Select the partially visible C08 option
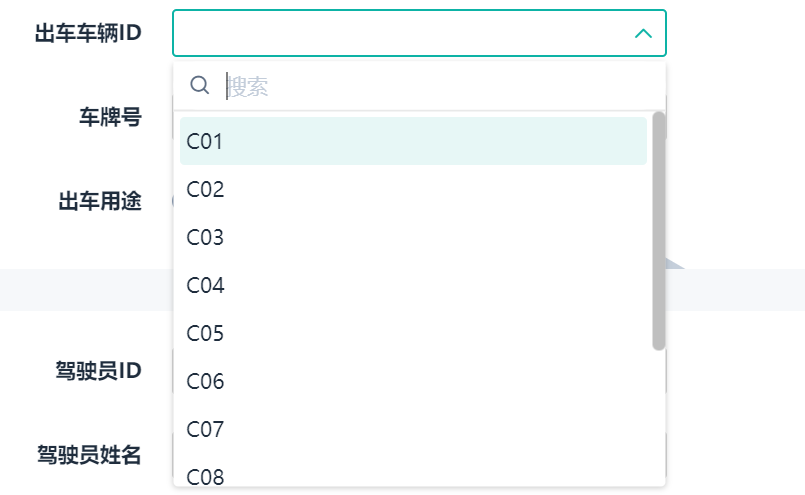The height and width of the screenshot is (495, 805). [413, 475]
